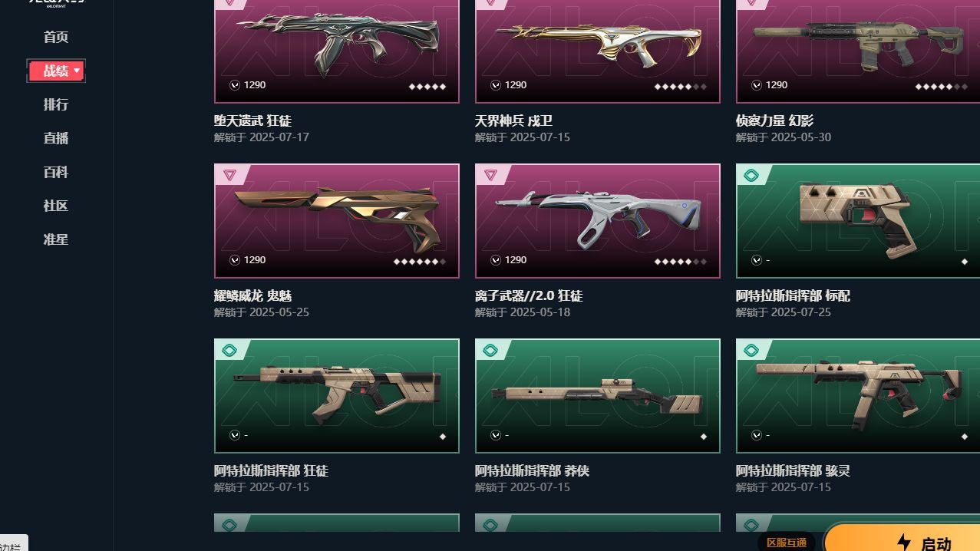Select 百科 in the sidebar
Viewport: 980px width, 551px height.
pos(56,172)
